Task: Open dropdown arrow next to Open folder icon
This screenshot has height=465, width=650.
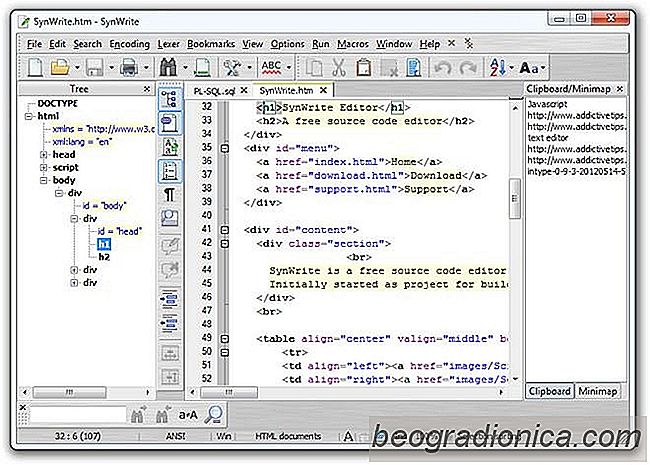Action: tap(77, 67)
